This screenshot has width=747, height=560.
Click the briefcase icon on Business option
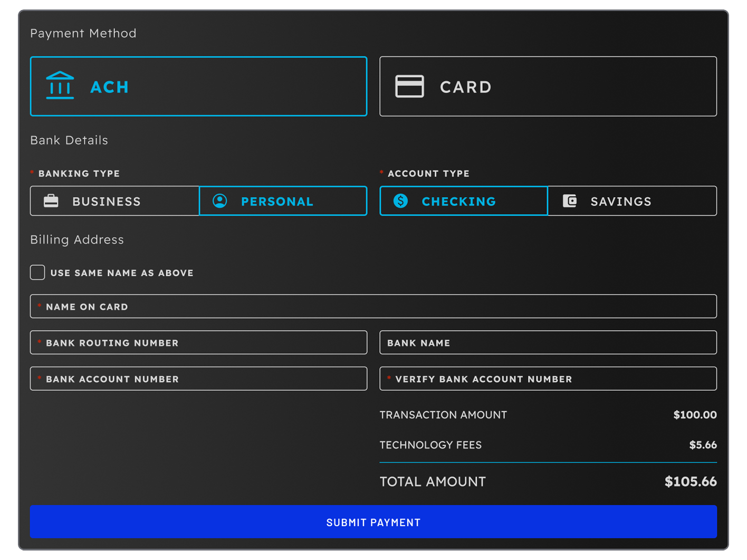51,200
